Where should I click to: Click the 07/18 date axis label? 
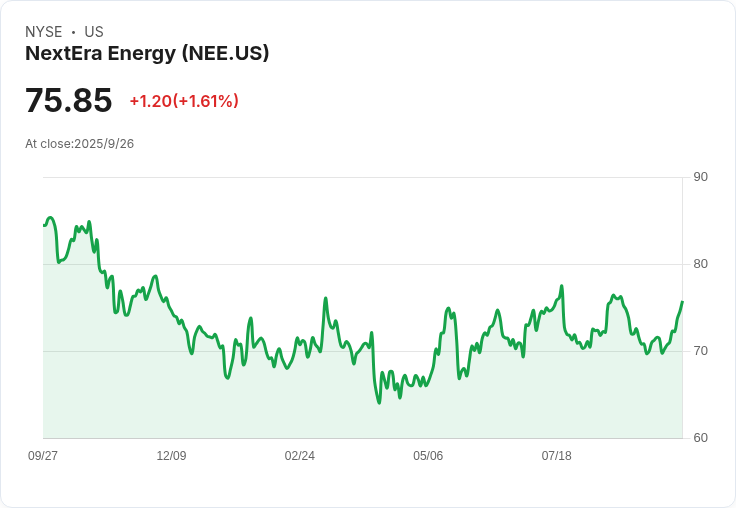[557, 456]
